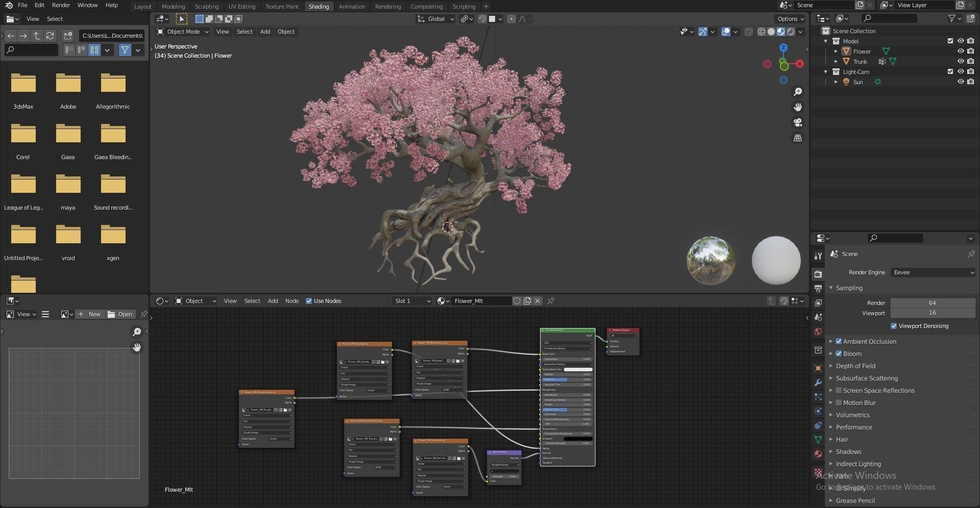The height and width of the screenshot is (508, 980).
Task: Enable the Motion Blur checkbox
Action: (839, 403)
